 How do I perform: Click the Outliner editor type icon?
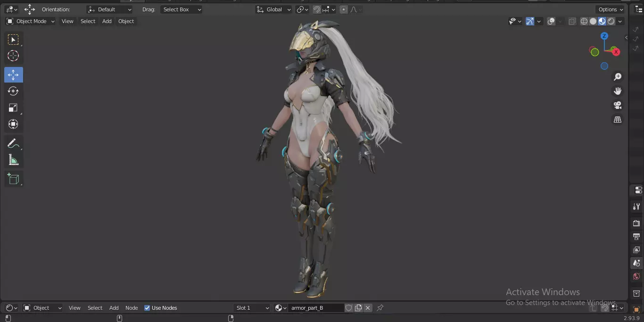639,9
